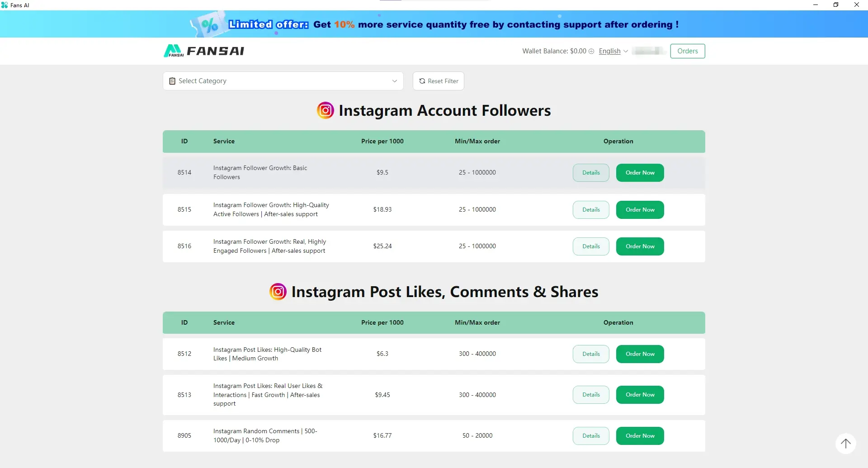Order the $25.24 Highly Engaged Followers service

coord(640,246)
